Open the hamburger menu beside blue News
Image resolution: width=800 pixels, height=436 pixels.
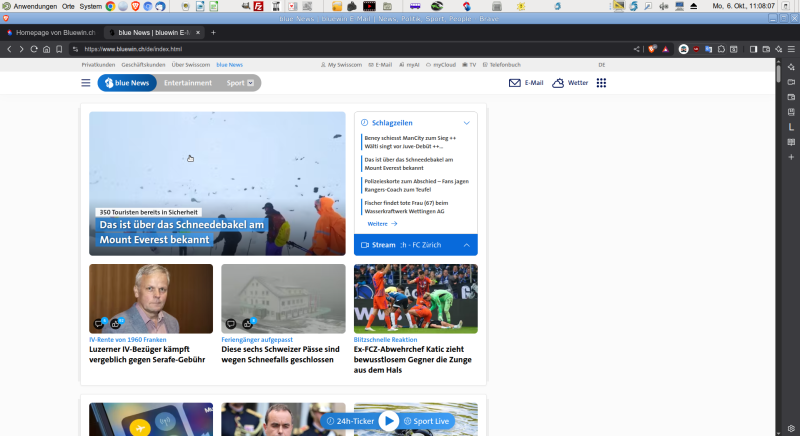pos(85,83)
